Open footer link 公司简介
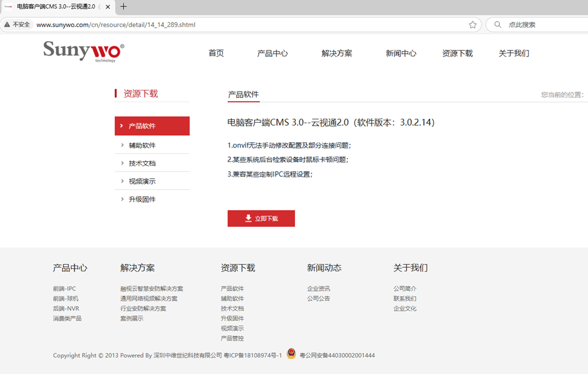The height and width of the screenshot is (383, 588). click(405, 288)
